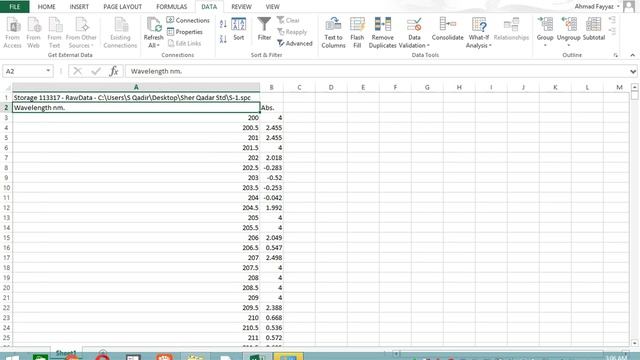Image resolution: width=640 pixels, height=360 pixels.
Task: Open What-If Analysis menu
Action: click(x=478, y=33)
